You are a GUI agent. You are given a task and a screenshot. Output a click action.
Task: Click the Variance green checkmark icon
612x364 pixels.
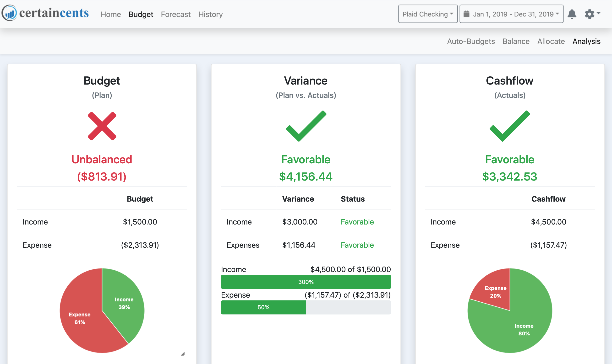(x=306, y=126)
